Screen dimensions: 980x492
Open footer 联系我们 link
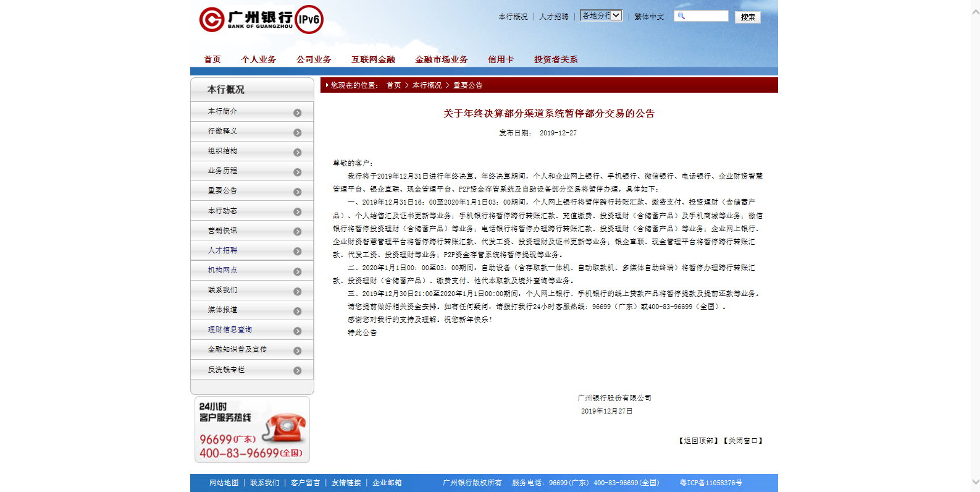[x=265, y=483]
